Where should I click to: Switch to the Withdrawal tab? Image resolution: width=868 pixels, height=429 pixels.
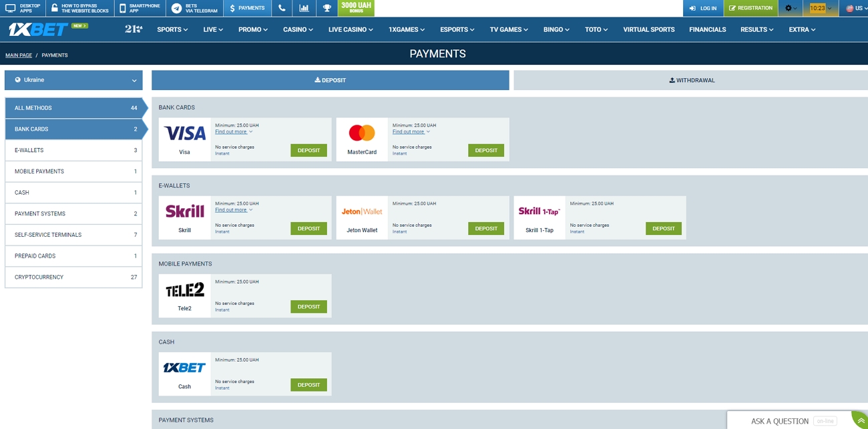(692, 80)
